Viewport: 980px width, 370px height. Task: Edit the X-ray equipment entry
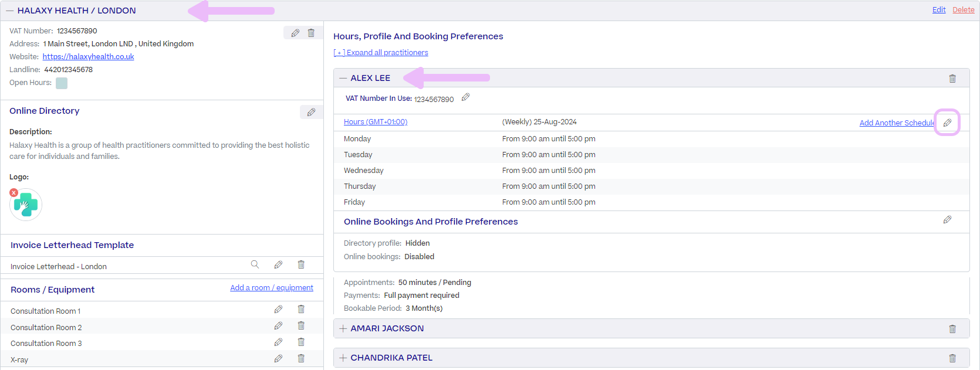(278, 358)
